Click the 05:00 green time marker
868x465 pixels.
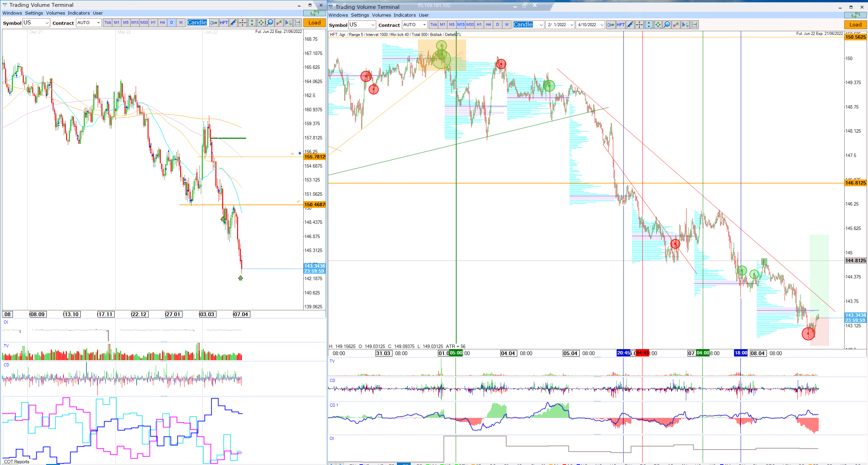[x=456, y=353]
